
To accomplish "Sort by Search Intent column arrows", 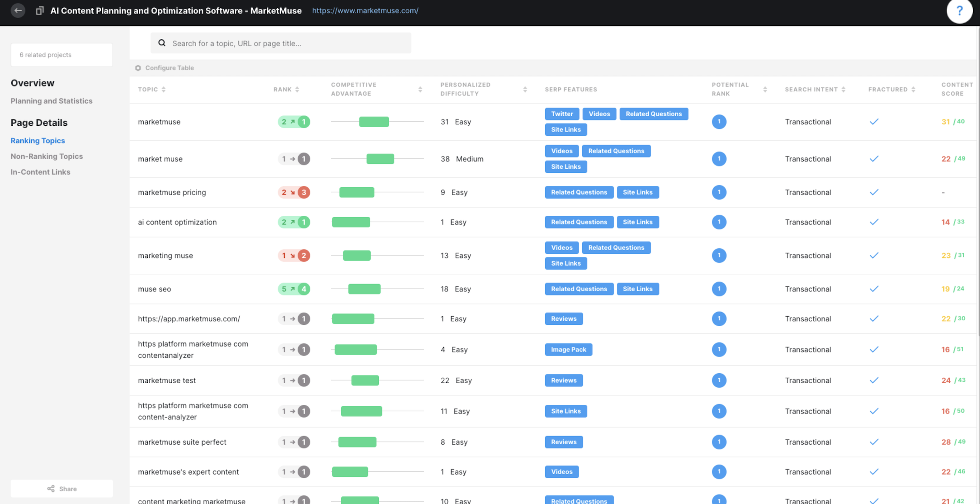I will tap(844, 89).
